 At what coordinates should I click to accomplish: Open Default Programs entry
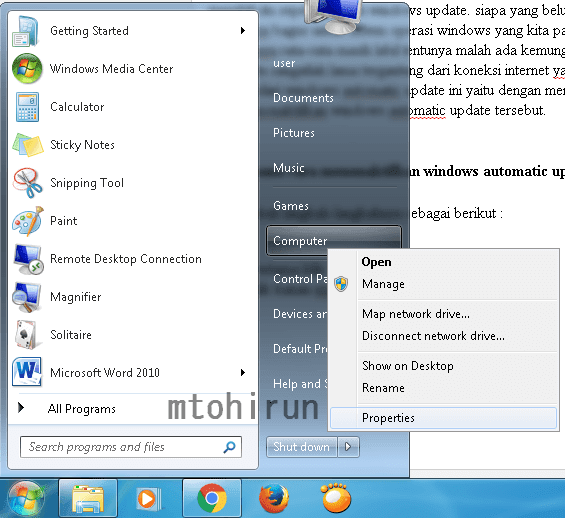(x=300, y=349)
